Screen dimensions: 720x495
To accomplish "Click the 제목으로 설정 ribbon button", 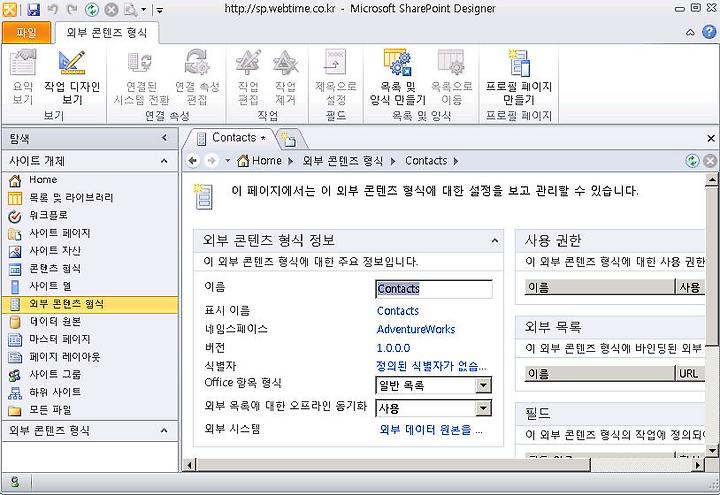I will pyautogui.click(x=336, y=77).
